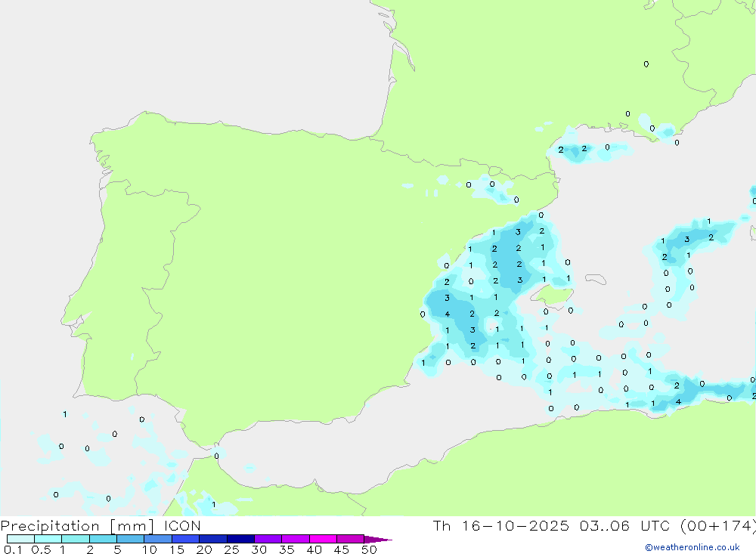Click the "ICON" model name
This screenshot has height=554, width=756.
pos(182,526)
